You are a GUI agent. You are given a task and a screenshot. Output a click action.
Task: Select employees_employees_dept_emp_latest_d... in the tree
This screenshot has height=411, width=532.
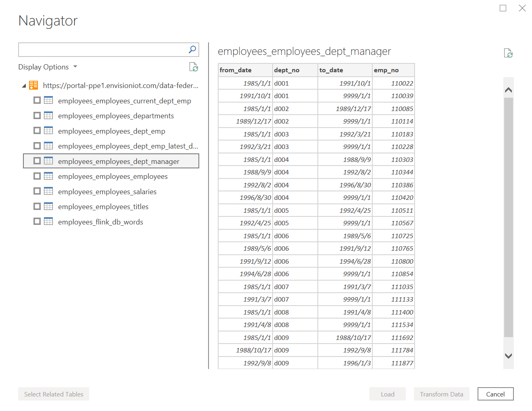click(127, 146)
